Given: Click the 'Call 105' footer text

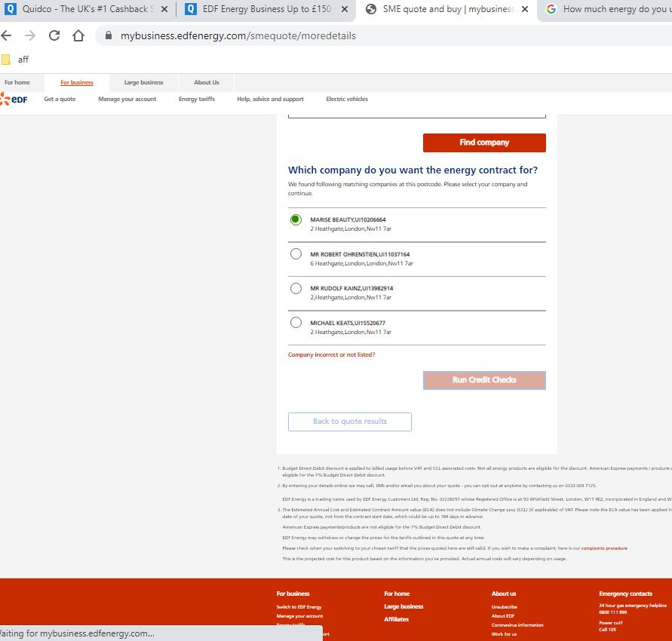Looking at the screenshot, I should pos(607,630).
